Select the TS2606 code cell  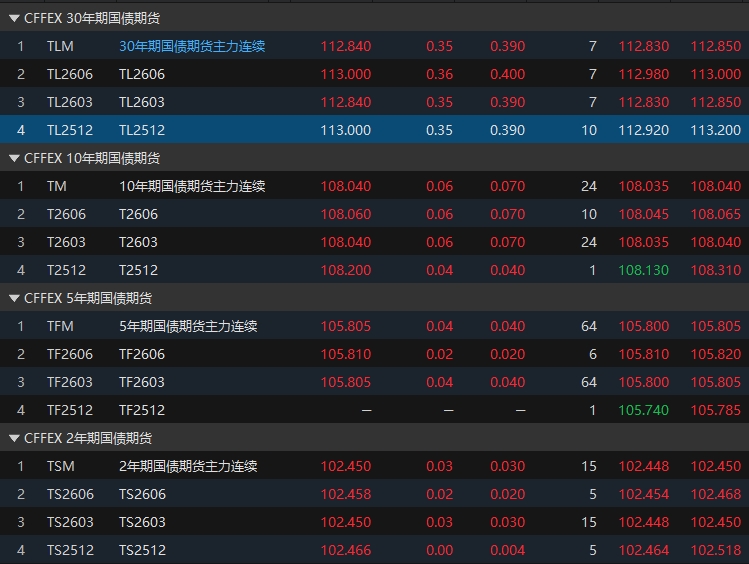click(x=70, y=494)
